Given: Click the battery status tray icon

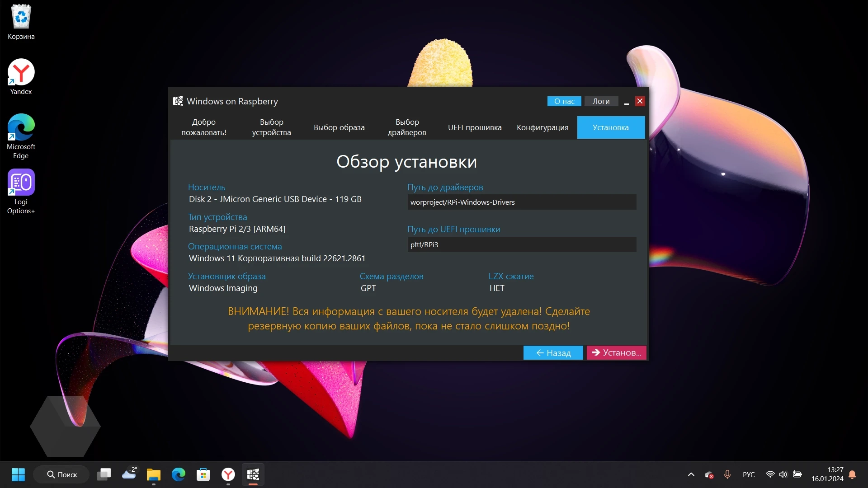Looking at the screenshot, I should pyautogui.click(x=797, y=474).
